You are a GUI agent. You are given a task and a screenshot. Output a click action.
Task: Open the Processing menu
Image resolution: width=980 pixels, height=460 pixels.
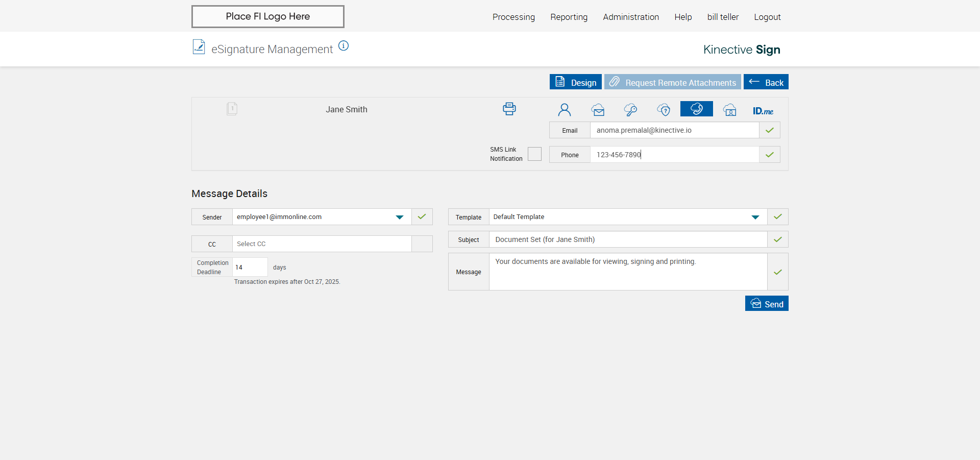click(513, 17)
